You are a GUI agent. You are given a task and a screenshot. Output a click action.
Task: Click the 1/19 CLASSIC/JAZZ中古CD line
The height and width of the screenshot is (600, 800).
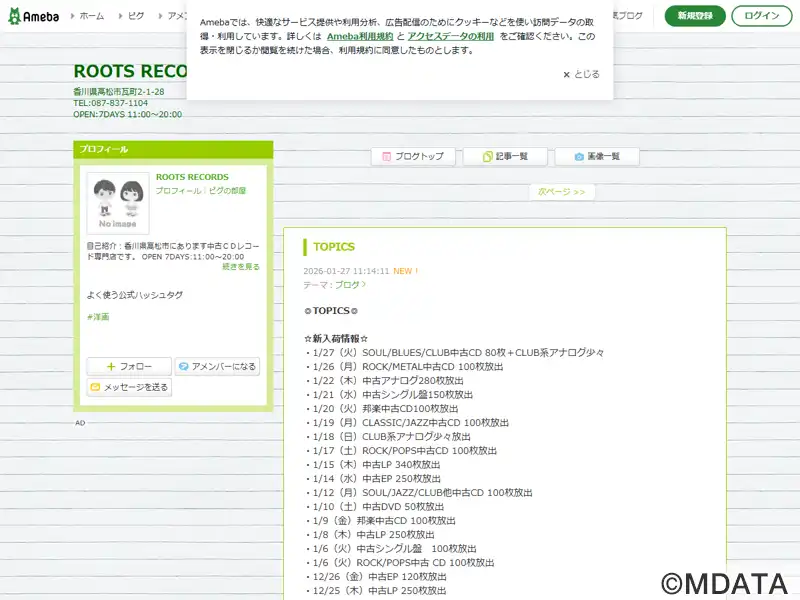pyautogui.click(x=408, y=422)
